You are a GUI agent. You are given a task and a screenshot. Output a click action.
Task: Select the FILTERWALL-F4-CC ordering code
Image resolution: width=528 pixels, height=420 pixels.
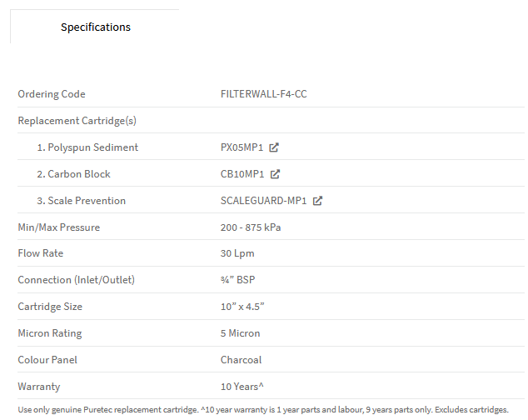(x=264, y=93)
